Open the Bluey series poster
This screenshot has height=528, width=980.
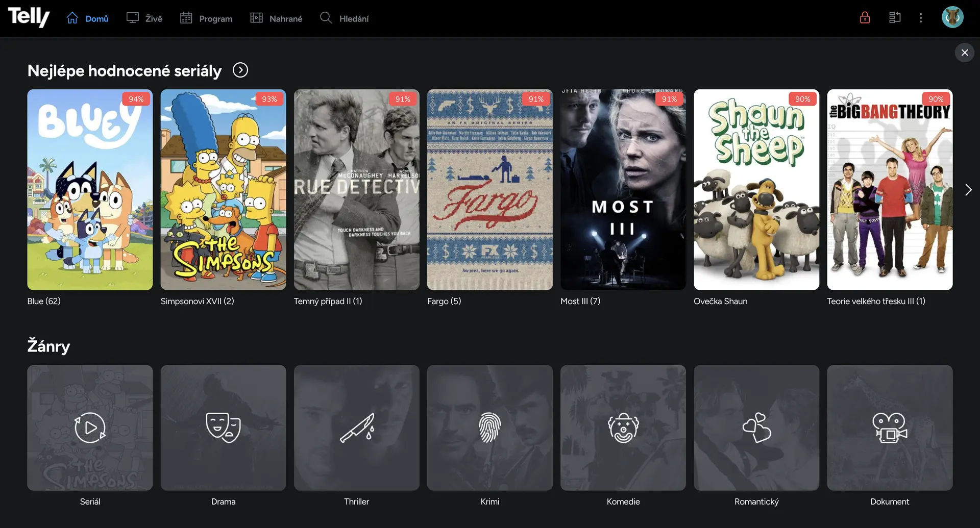click(90, 190)
